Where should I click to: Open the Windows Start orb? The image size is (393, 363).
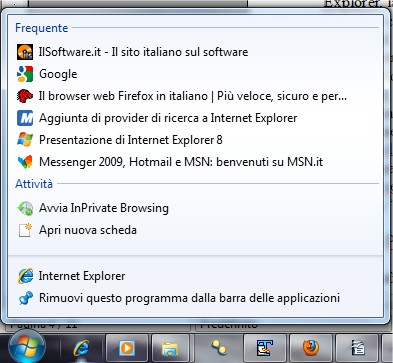[x=26, y=347]
